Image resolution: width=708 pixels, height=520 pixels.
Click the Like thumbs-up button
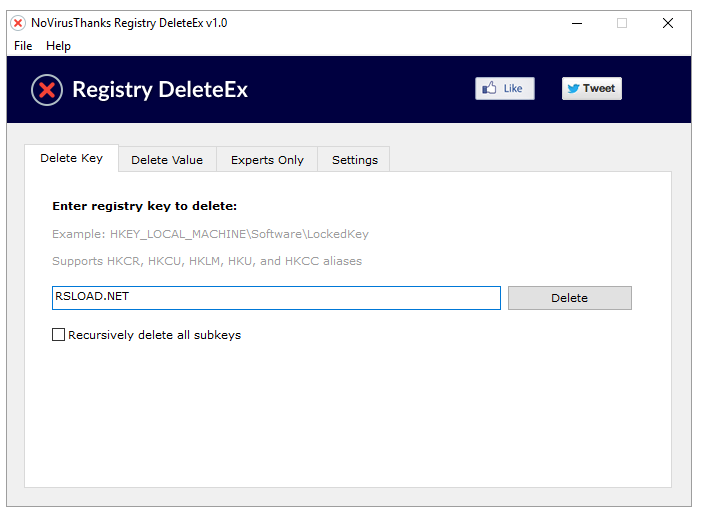coord(505,88)
